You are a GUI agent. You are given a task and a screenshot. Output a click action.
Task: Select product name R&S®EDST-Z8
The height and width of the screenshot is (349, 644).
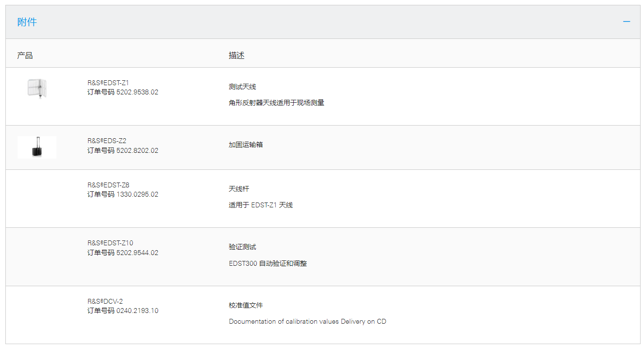point(108,185)
